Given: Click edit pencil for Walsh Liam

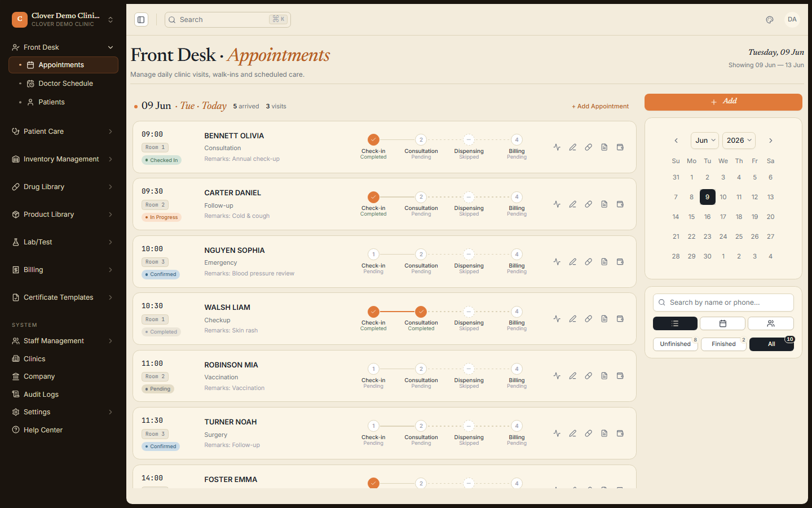Looking at the screenshot, I should tap(572, 319).
